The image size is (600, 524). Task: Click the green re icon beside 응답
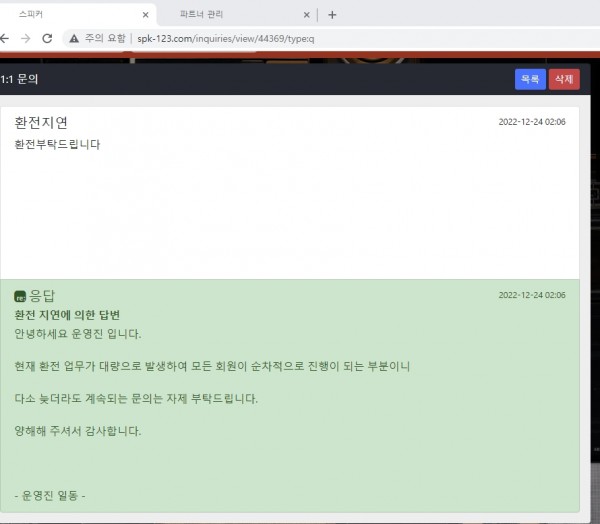coord(20,296)
